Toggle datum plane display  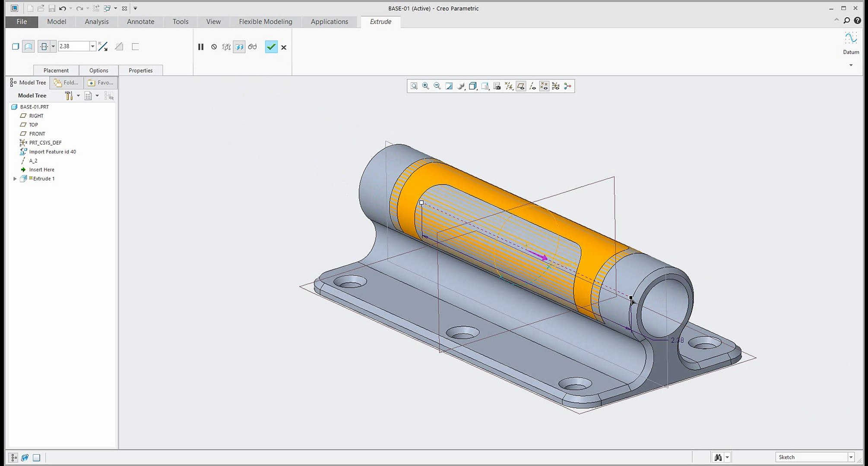pos(521,86)
